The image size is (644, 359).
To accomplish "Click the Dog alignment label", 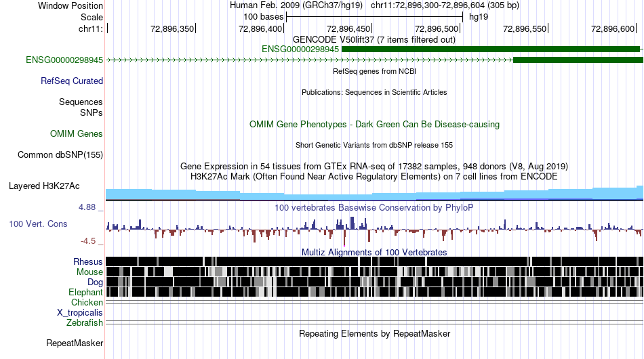I will click(96, 282).
